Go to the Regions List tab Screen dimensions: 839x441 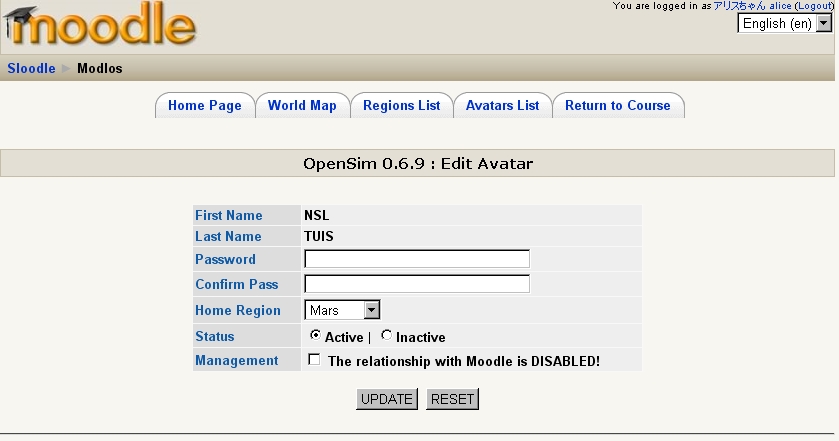pos(401,105)
